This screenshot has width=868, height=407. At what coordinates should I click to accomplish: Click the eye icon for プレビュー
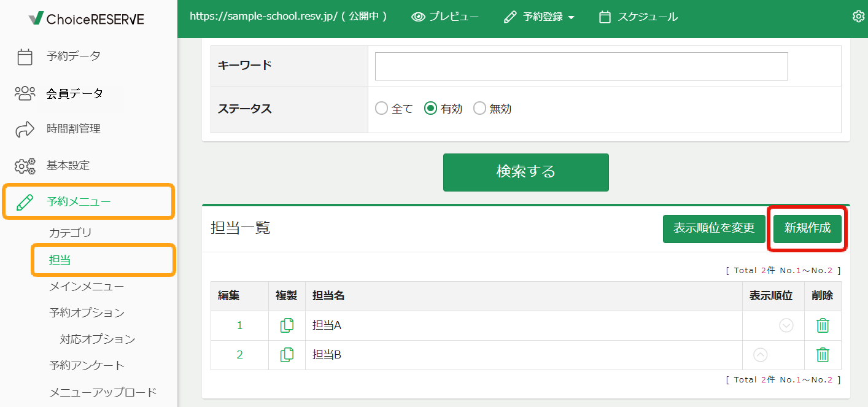coord(418,17)
